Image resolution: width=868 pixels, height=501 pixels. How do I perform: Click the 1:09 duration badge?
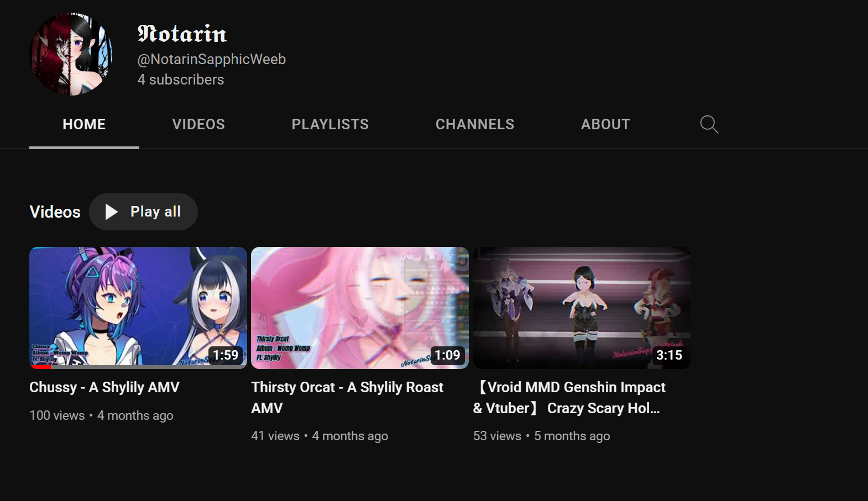(x=447, y=355)
